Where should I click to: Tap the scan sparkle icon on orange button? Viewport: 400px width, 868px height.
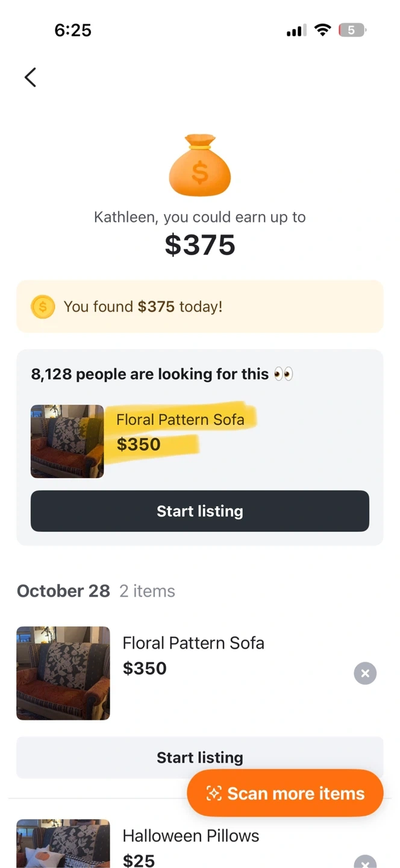[x=214, y=793]
